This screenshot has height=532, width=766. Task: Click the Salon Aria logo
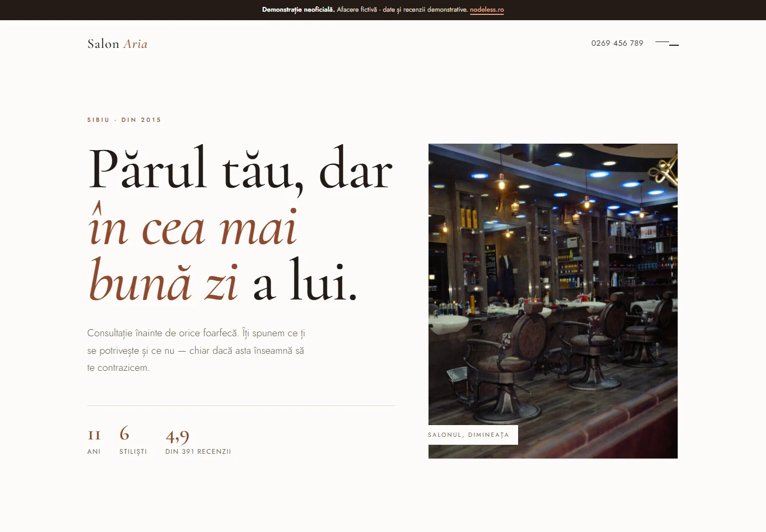118,44
